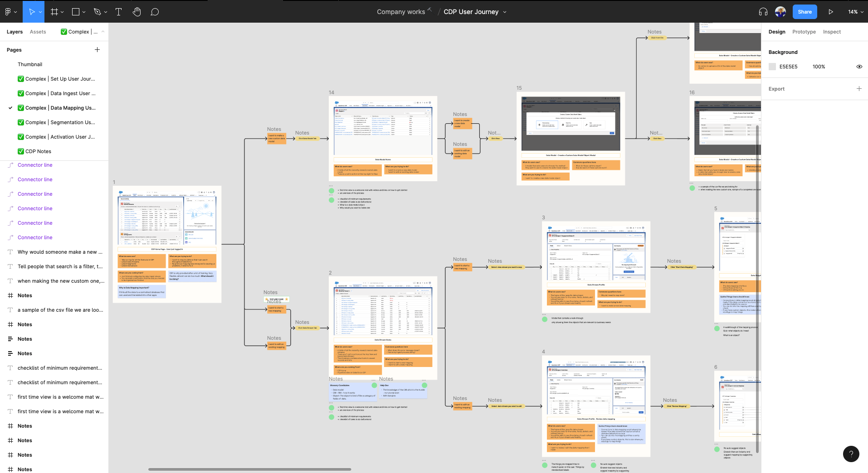Image resolution: width=868 pixels, height=473 pixels.
Task: Switch to the Assets tab
Action: click(x=38, y=32)
